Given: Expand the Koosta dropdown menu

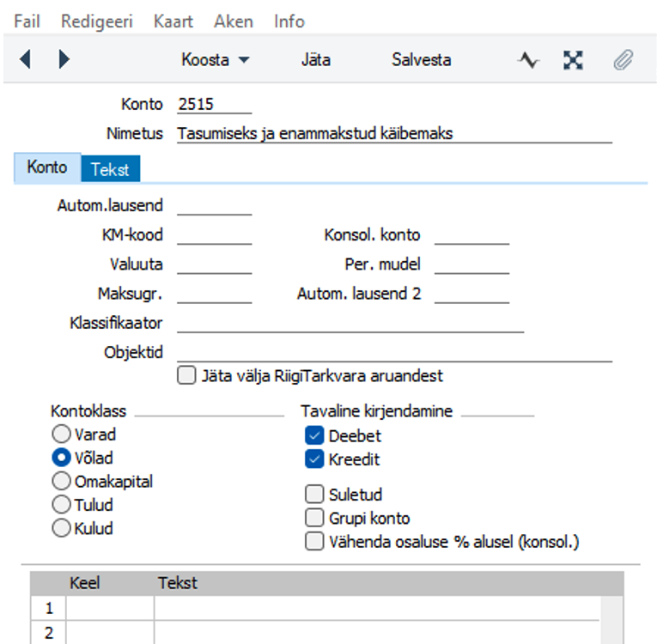Looking at the screenshot, I should [216, 60].
